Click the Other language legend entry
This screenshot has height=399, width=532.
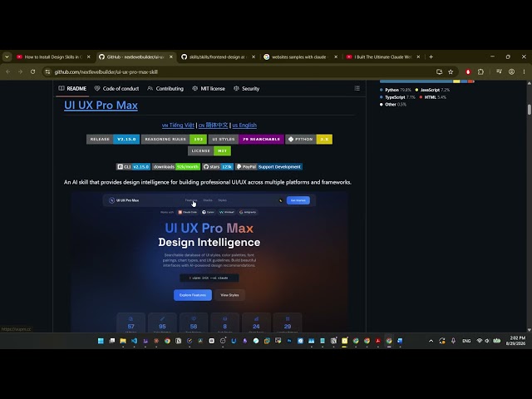(x=393, y=105)
